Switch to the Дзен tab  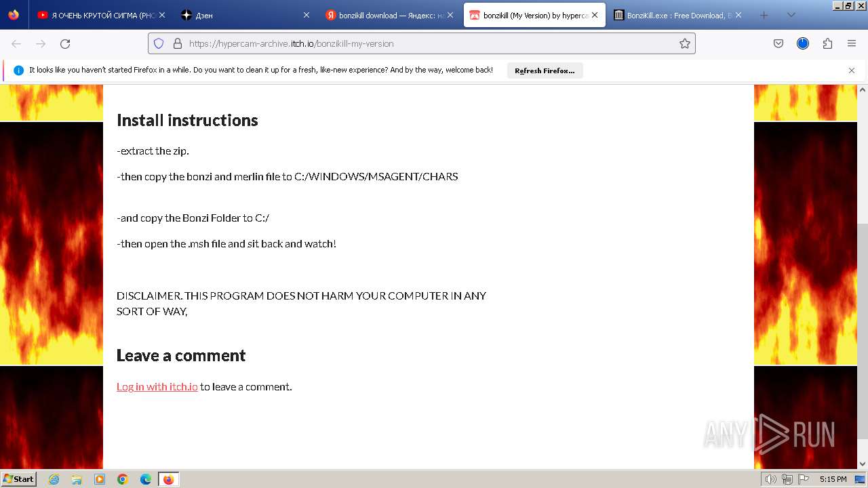[x=245, y=15]
